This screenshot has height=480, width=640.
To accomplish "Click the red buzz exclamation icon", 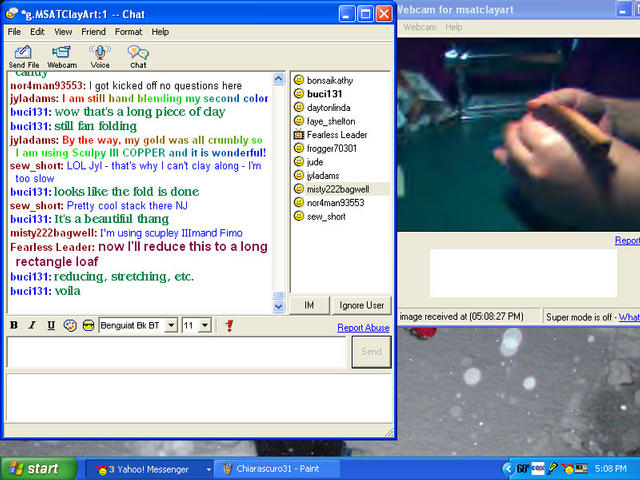I will (x=229, y=325).
